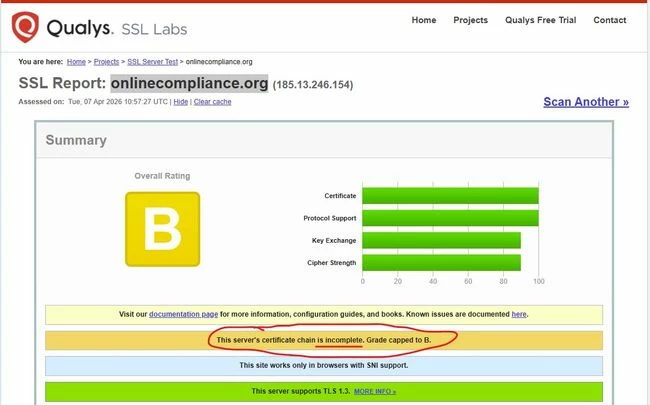Select the highlighted onlinecompliance.org domain title
Viewport: 650px width, 405px height.
pos(189,83)
